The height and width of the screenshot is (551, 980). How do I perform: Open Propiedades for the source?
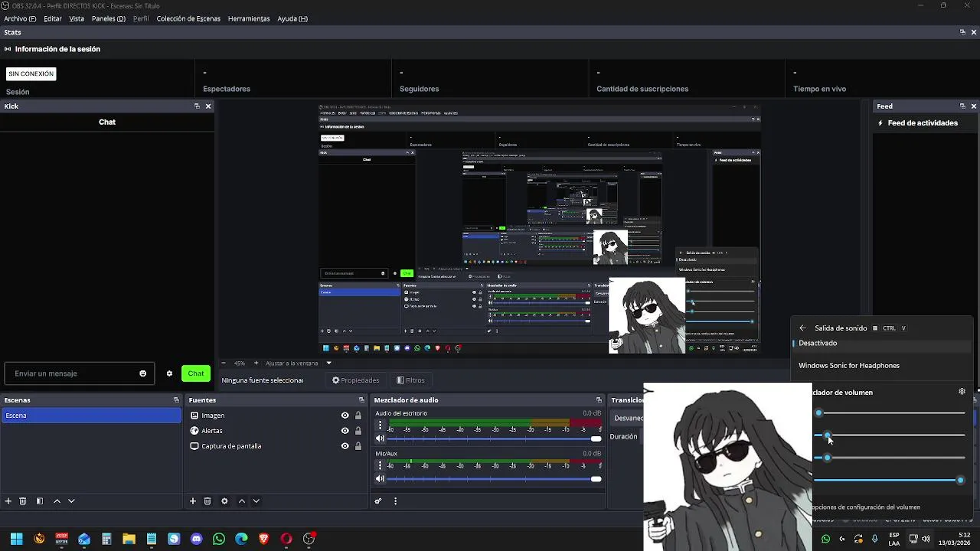pyautogui.click(x=355, y=380)
